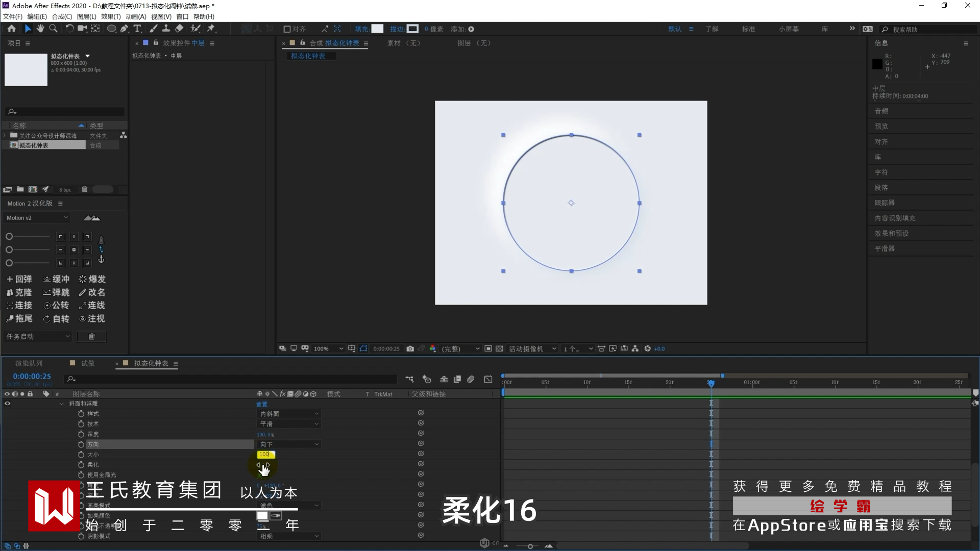This screenshot has width=980, height=551.
Task: Select the Zoom magnifier tool
Action: (x=53, y=29)
